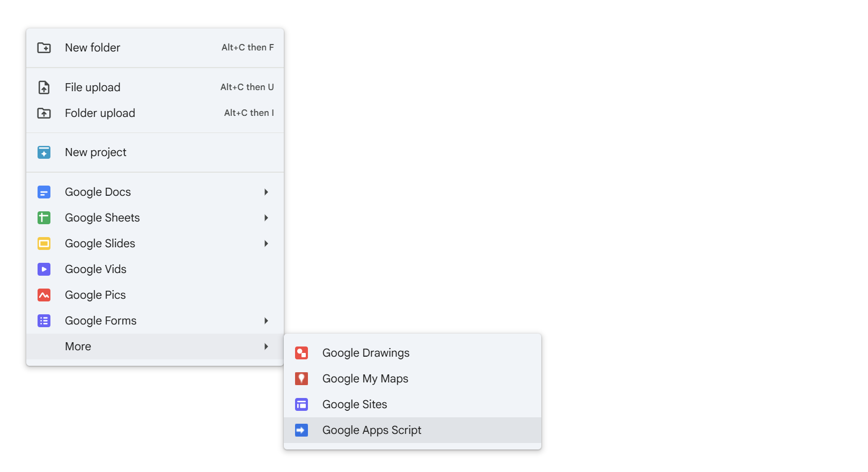The height and width of the screenshot is (472, 868).
Task: Click the File upload icon
Action: click(x=44, y=87)
